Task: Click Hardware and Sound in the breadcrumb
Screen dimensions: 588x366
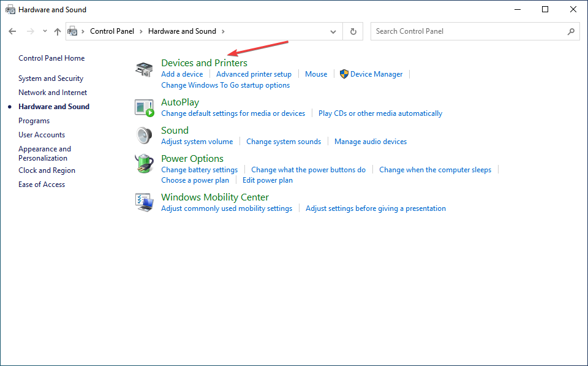Action: tap(182, 31)
